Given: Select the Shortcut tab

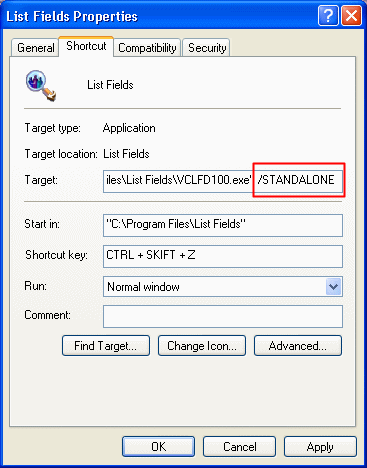Looking at the screenshot, I should point(86,46).
